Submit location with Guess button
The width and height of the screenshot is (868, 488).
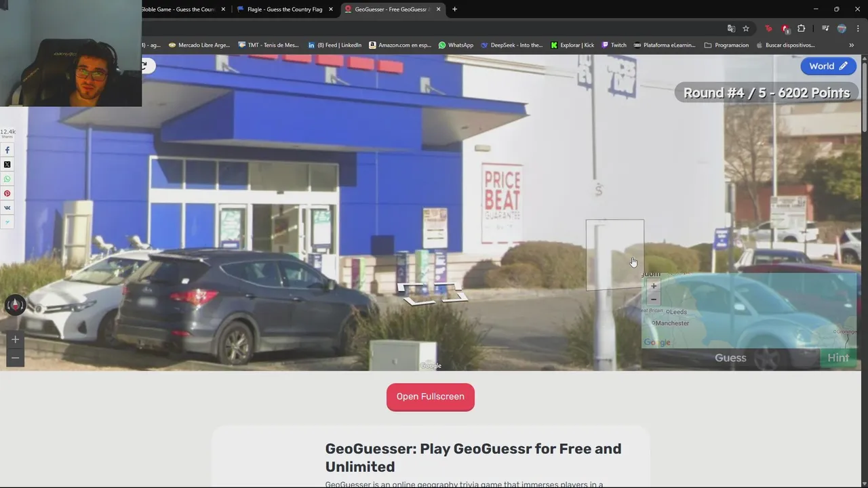(730, 358)
